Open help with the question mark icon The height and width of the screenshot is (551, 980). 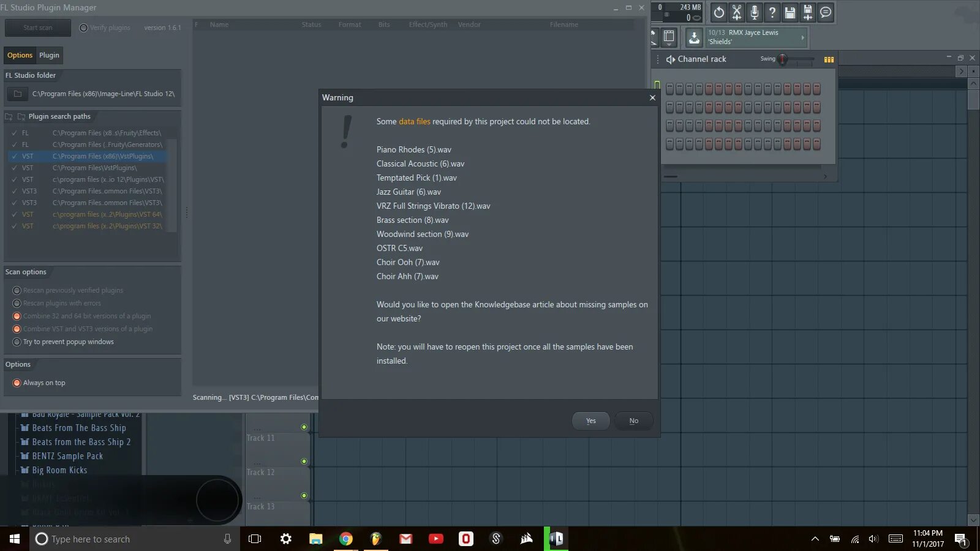772,12
